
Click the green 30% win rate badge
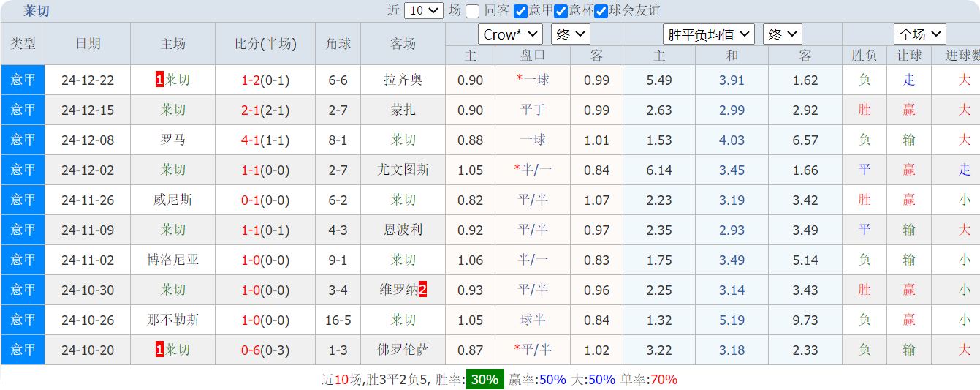coord(485,379)
